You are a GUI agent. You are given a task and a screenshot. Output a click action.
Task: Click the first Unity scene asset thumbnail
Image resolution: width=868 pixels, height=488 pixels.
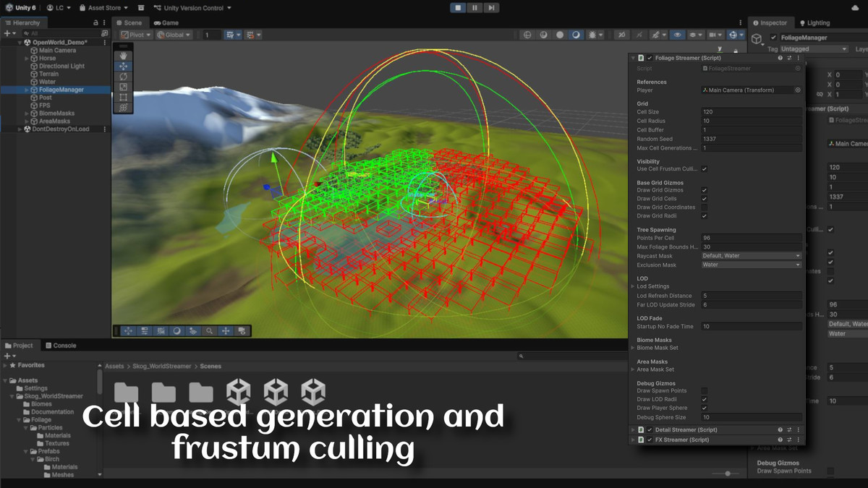coord(238,393)
